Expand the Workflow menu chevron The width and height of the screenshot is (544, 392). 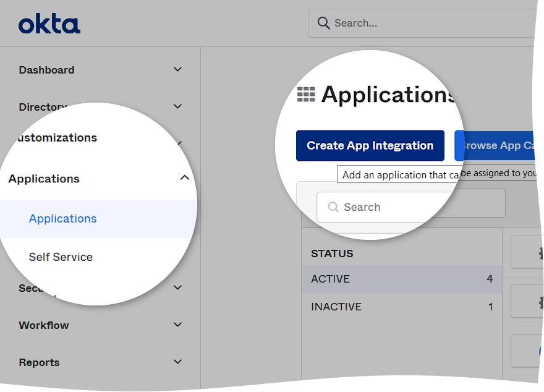[177, 325]
